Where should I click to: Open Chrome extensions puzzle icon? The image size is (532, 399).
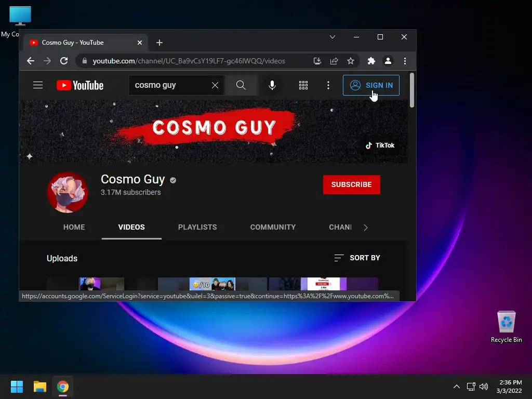[371, 61]
